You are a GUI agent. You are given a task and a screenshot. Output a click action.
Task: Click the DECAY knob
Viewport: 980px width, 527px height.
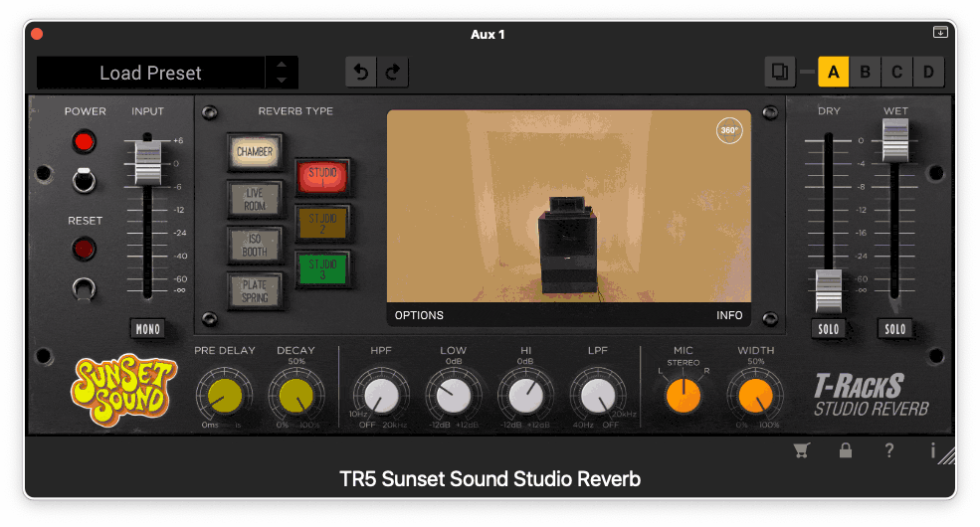pyautogui.click(x=296, y=396)
